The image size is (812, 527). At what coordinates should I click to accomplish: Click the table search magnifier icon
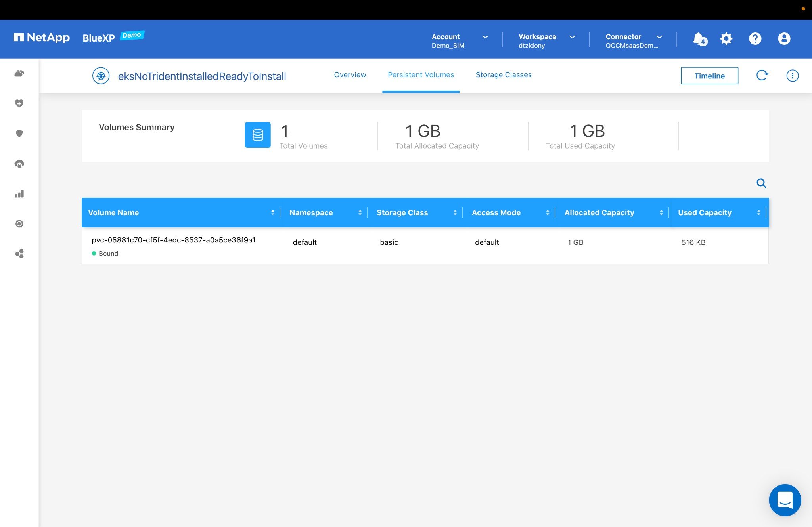(761, 183)
